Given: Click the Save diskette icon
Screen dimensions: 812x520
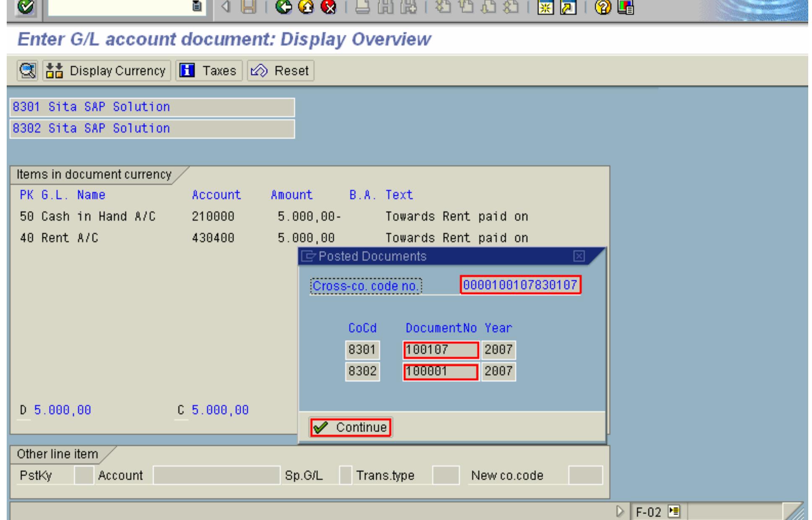Looking at the screenshot, I should click(248, 7).
